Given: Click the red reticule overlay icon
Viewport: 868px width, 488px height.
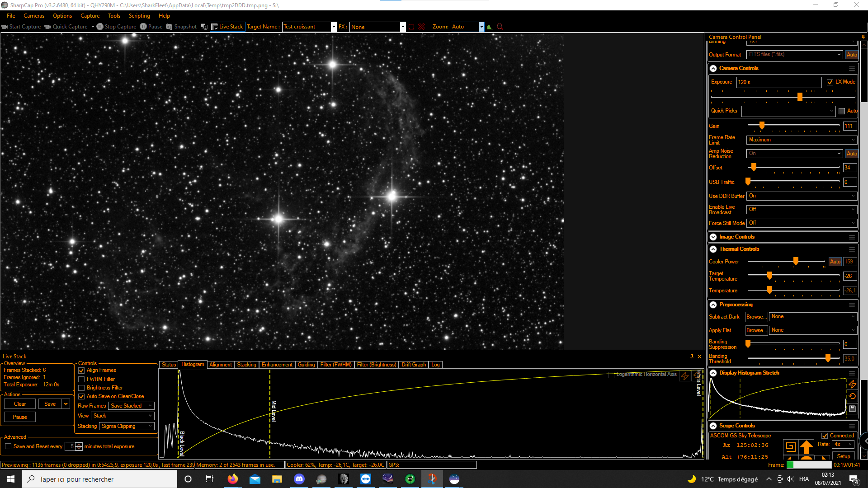Looking at the screenshot, I should tap(422, 27).
